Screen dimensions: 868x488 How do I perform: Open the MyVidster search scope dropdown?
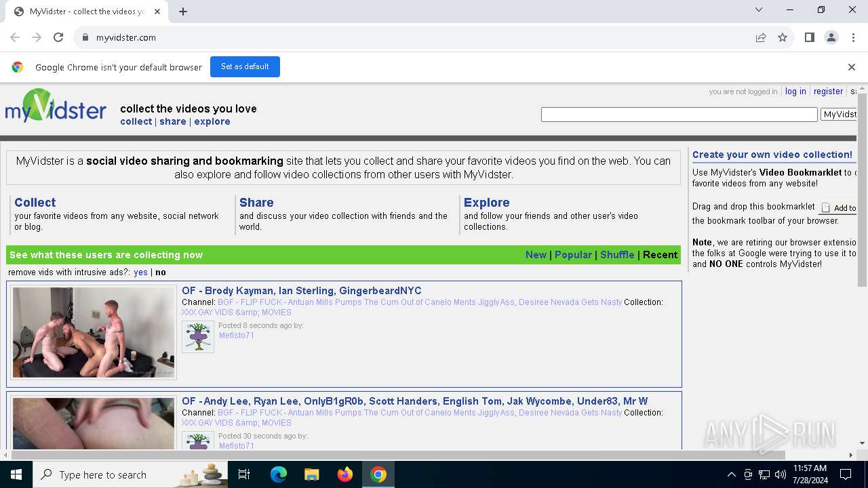tap(839, 115)
